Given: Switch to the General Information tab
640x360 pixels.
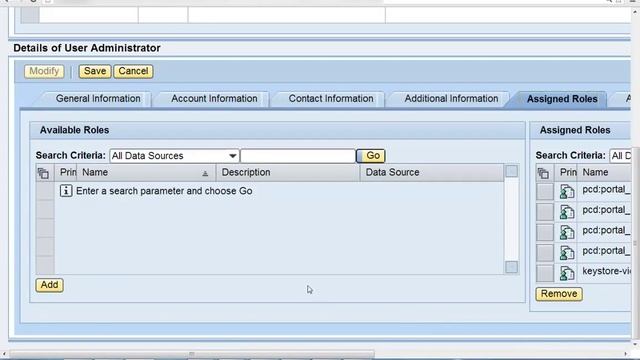Looking at the screenshot, I should [x=98, y=99].
